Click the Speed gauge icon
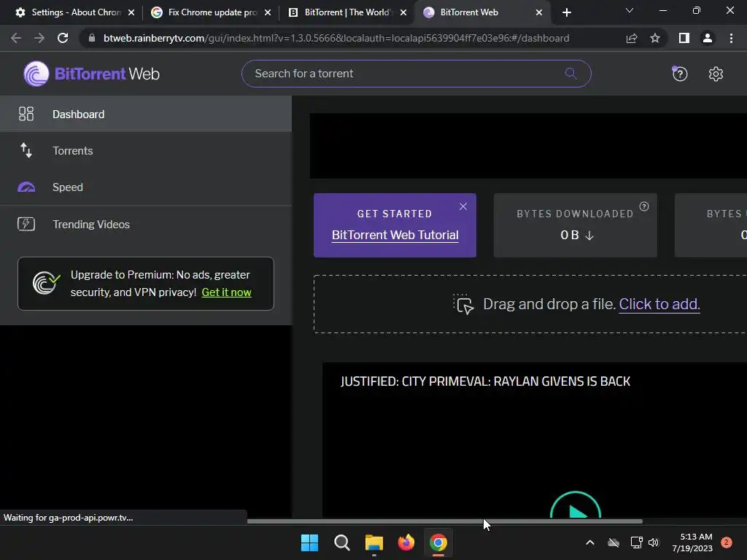Viewport: 747px width, 560px height. [x=26, y=187]
